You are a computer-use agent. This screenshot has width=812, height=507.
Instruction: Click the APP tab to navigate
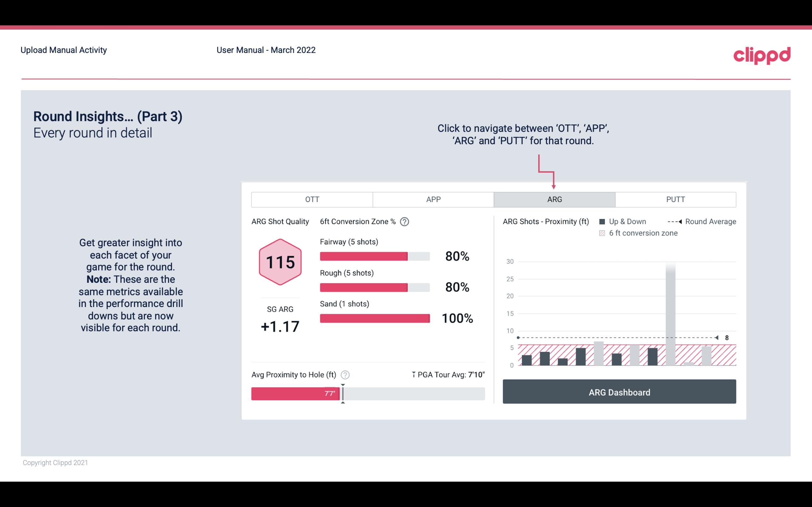434,199
